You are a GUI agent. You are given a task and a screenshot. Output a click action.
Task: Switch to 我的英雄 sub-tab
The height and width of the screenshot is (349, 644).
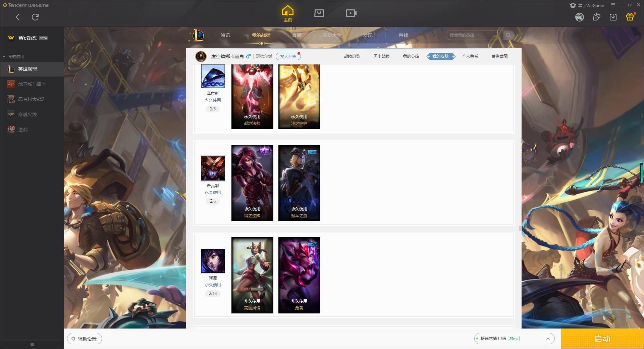[x=411, y=56]
